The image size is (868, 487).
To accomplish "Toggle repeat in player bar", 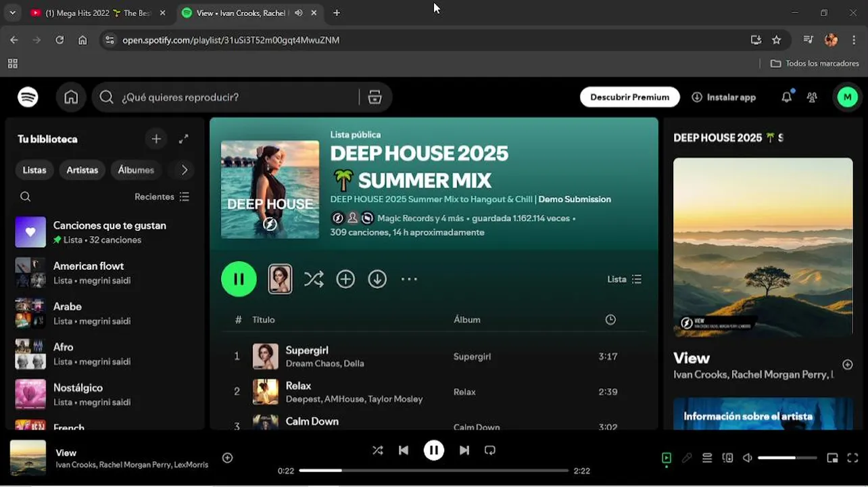I will [x=490, y=450].
